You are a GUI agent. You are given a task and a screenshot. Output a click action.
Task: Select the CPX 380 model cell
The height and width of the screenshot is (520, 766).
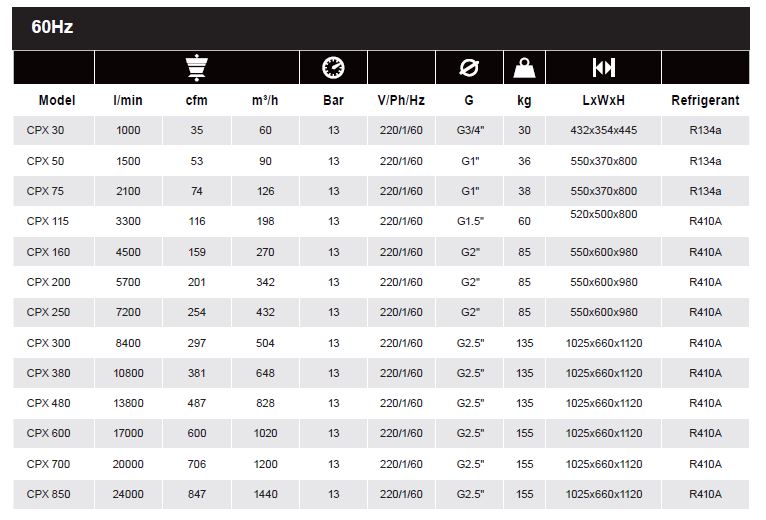click(53, 373)
